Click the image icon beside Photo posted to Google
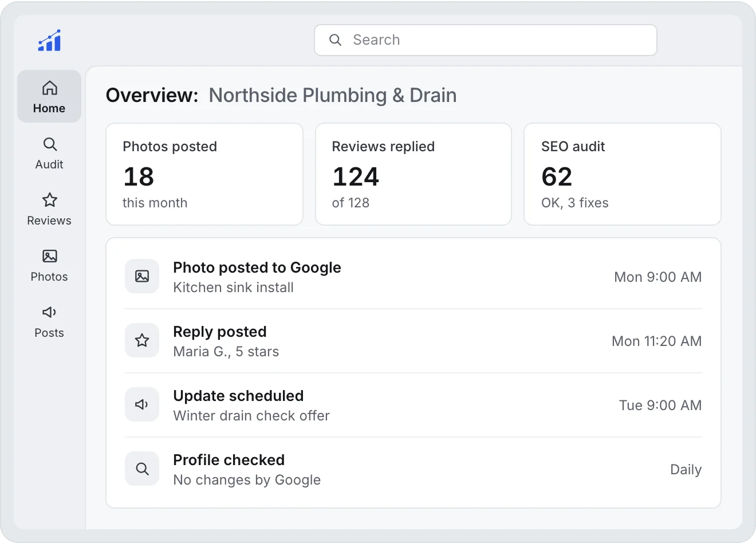756x543 pixels. pos(142,276)
